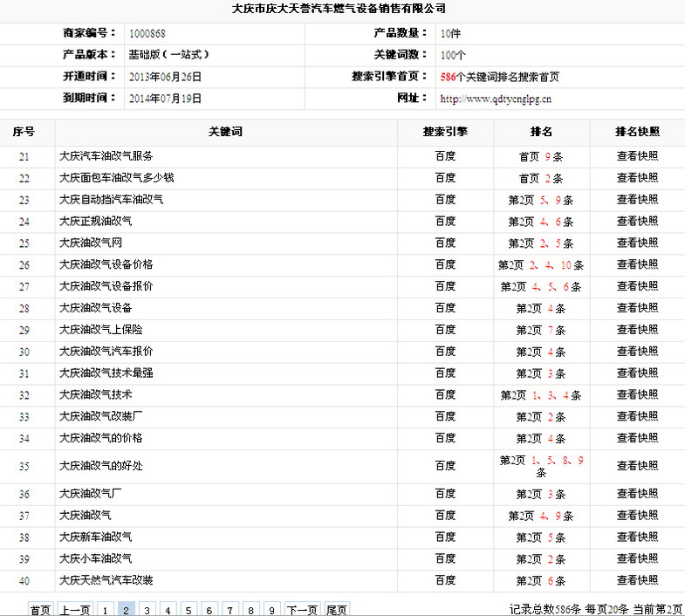Jump to page 3 in pagination
The width and height of the screenshot is (685, 616).
(x=147, y=609)
